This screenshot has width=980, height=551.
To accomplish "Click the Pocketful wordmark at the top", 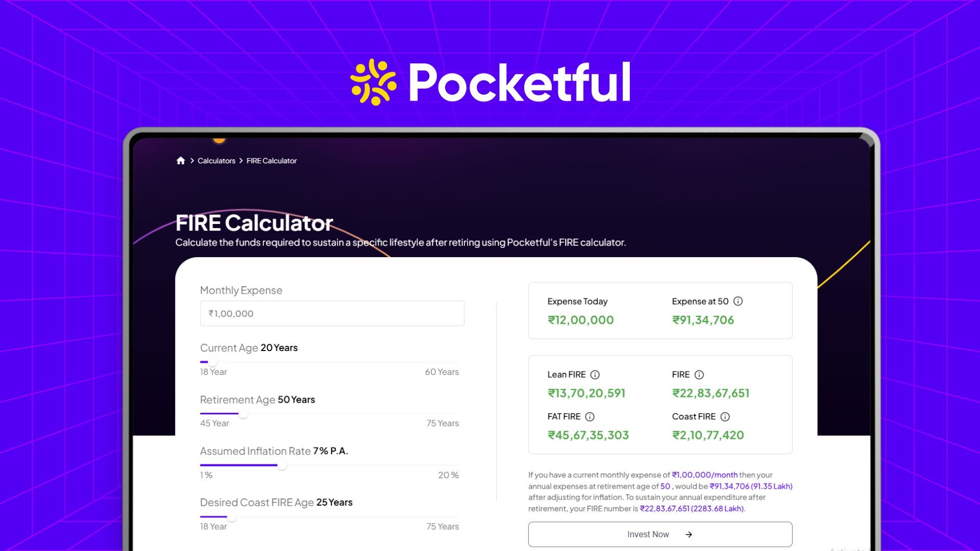I will pyautogui.click(x=520, y=82).
